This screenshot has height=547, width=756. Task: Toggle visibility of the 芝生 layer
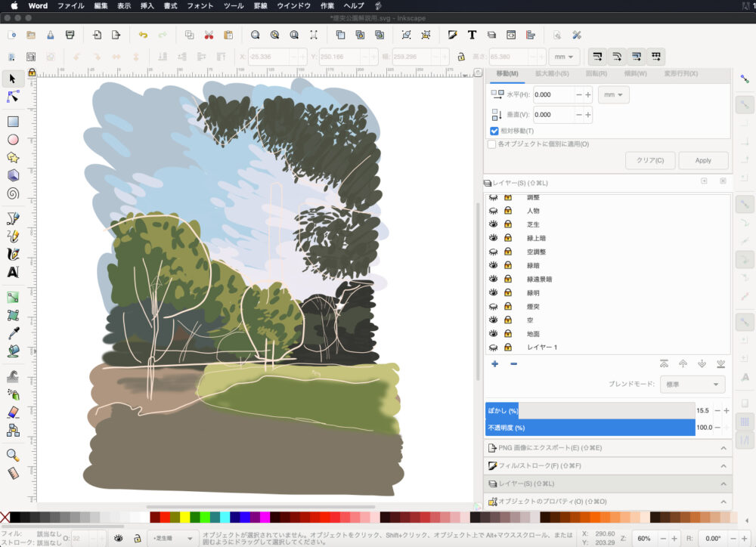494,224
